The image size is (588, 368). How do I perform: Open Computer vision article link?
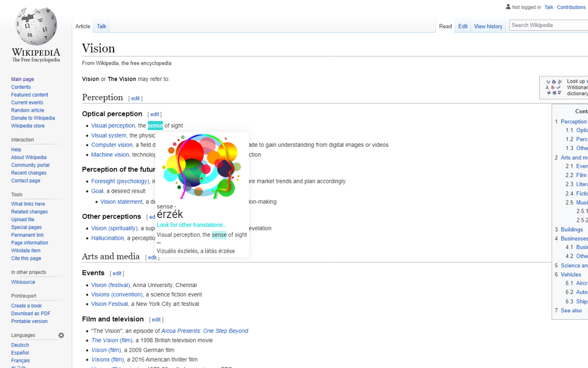(112, 145)
